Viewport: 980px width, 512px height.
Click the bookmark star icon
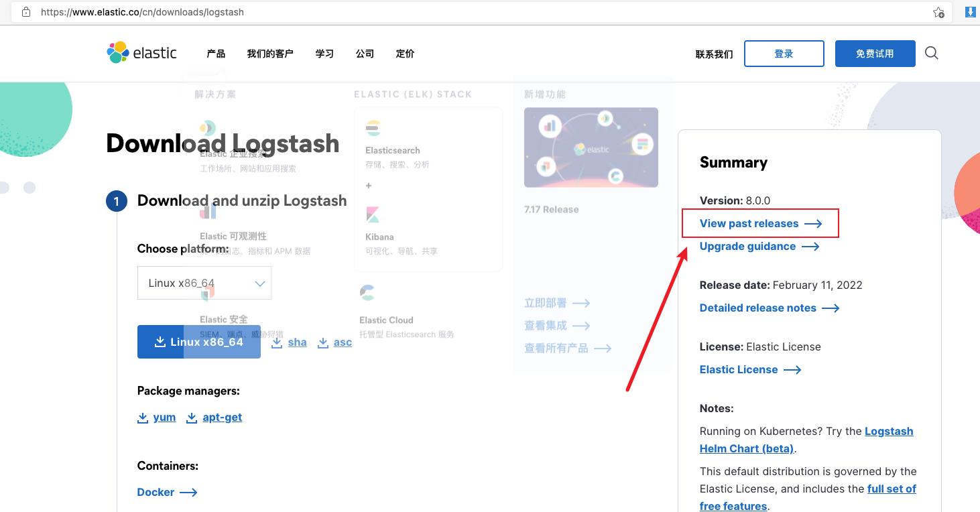tap(938, 12)
